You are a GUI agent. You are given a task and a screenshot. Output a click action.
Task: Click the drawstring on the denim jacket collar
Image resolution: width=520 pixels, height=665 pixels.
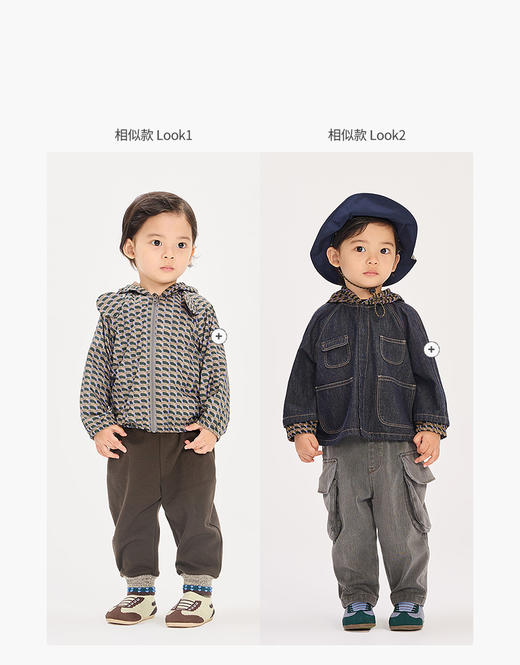[379, 304]
